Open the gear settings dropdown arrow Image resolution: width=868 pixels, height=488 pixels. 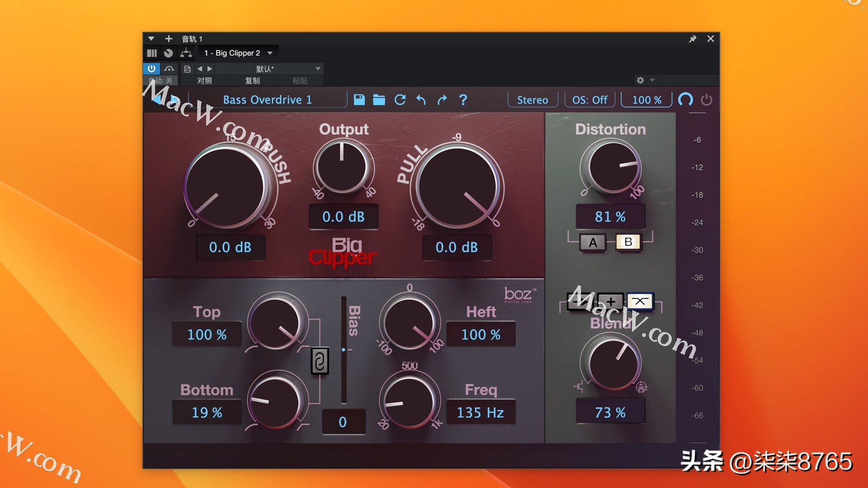(x=651, y=80)
